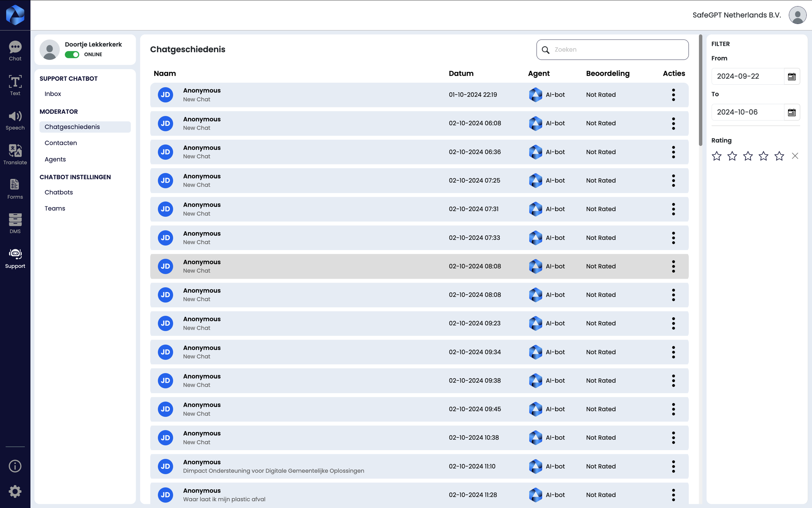Click the user profile avatar top right
812x508 pixels.
pos(797,15)
